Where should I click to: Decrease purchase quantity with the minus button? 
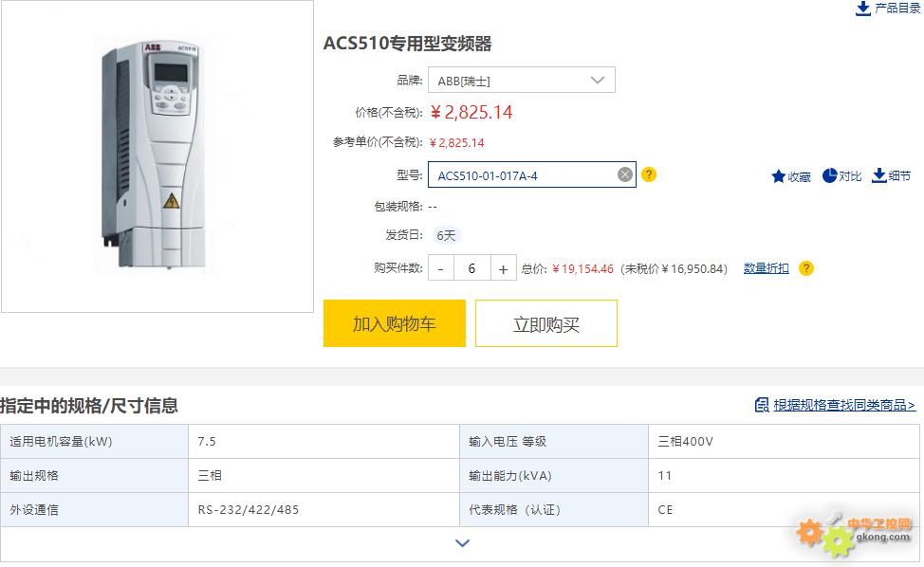pos(441,268)
